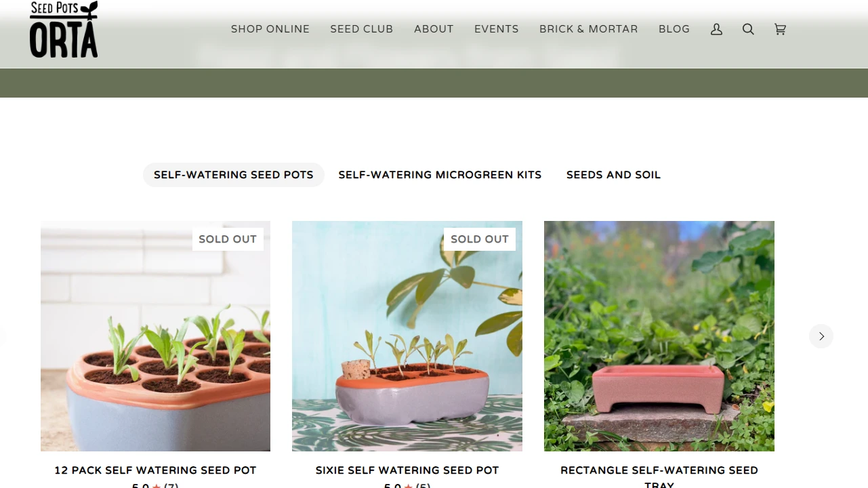Visit the Blog page

click(x=674, y=29)
